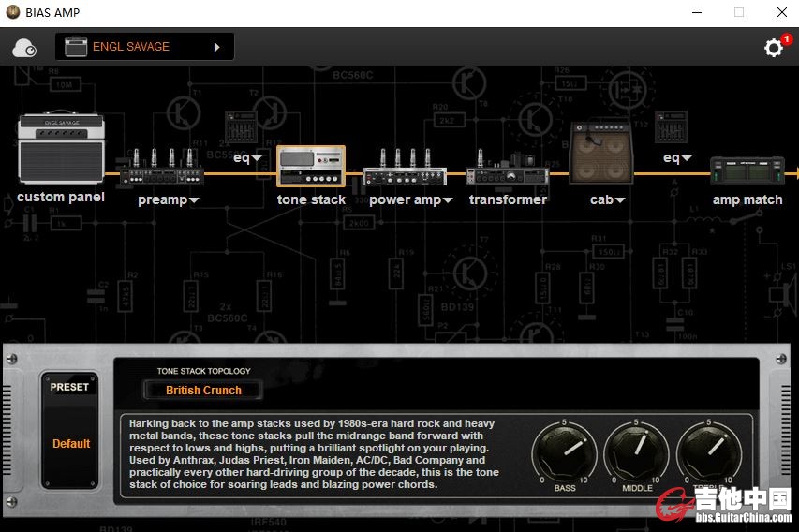Image resolution: width=799 pixels, height=532 pixels.
Task: Adjust the BASS knob
Action: (x=565, y=452)
